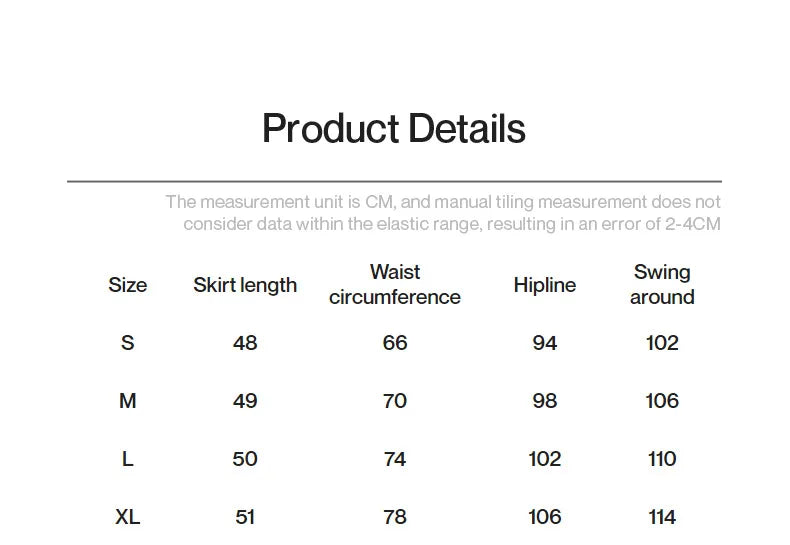Click the skirt length value 50
Screen dimensions: 790x545
tap(245, 459)
